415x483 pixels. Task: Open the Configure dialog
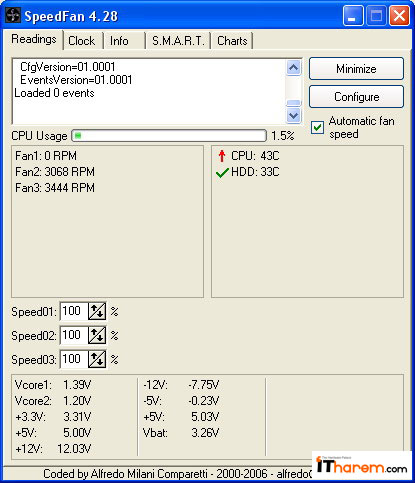coord(356,97)
